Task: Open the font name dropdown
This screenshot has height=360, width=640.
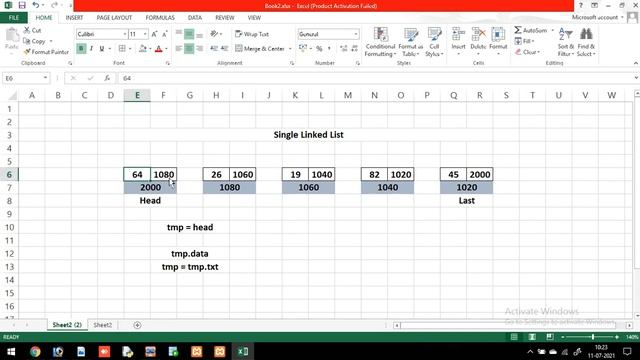Action: (124, 34)
